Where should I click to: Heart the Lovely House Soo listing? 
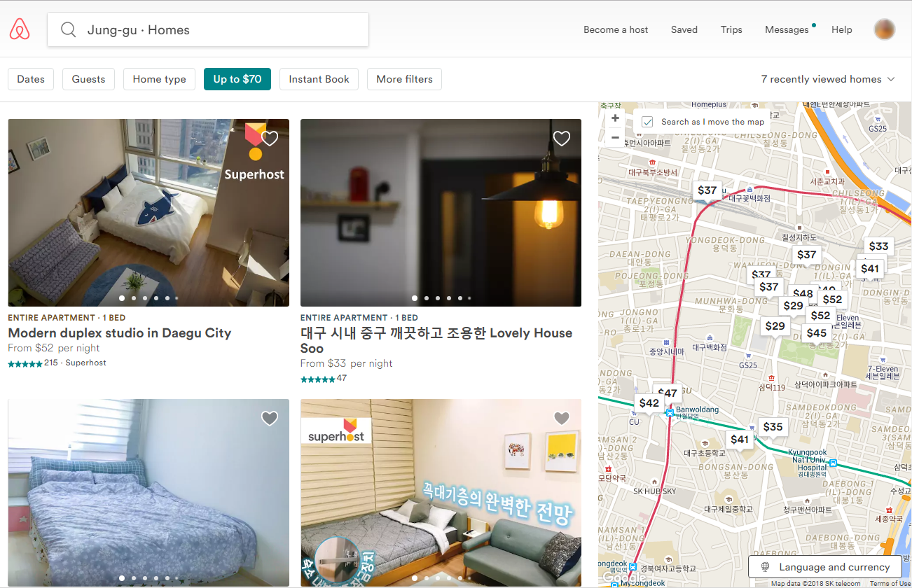tap(562, 139)
